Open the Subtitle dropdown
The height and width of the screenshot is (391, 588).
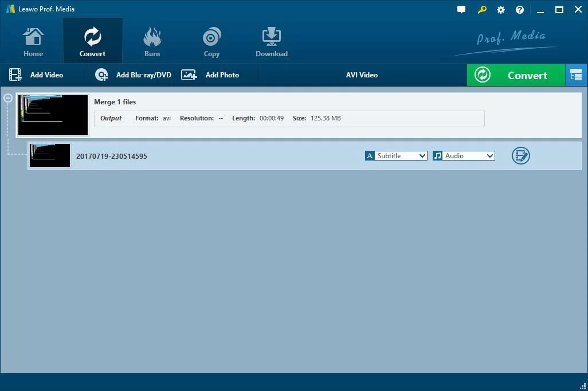coord(401,155)
